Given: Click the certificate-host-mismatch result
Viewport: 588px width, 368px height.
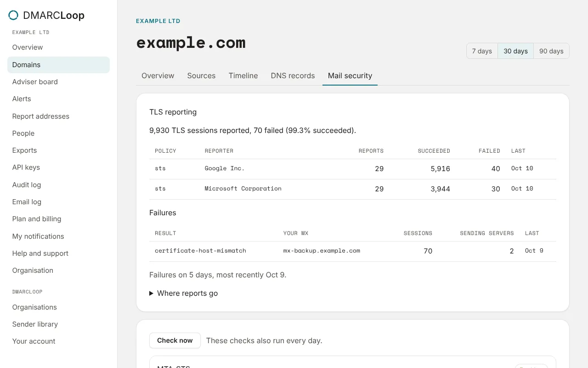Looking at the screenshot, I should pos(200,251).
